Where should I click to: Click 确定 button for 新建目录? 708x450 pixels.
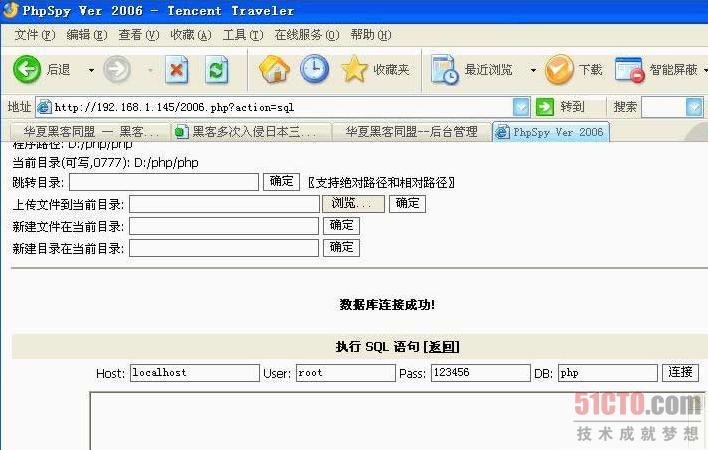point(341,248)
